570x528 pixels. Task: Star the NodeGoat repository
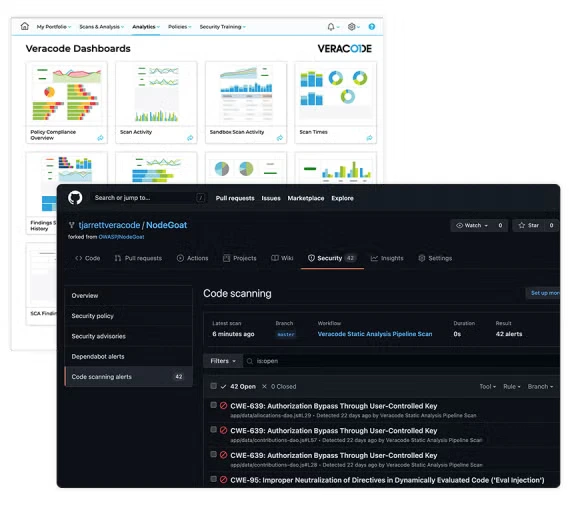coord(530,225)
